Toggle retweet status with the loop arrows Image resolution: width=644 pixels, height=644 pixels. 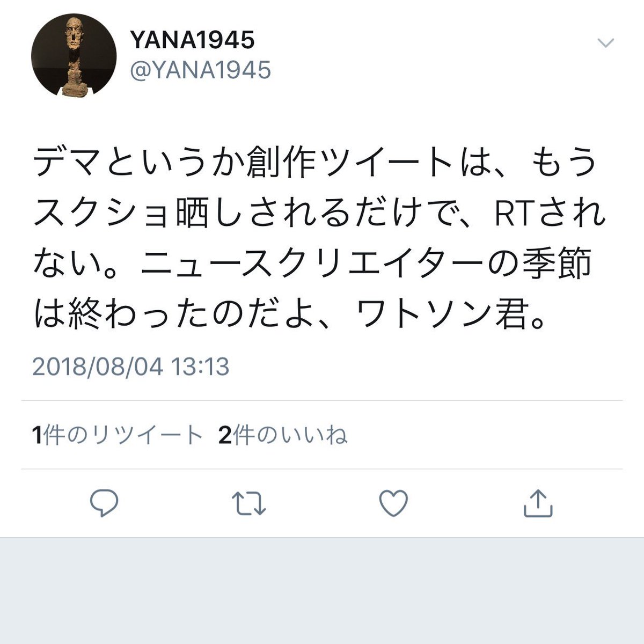click(248, 503)
